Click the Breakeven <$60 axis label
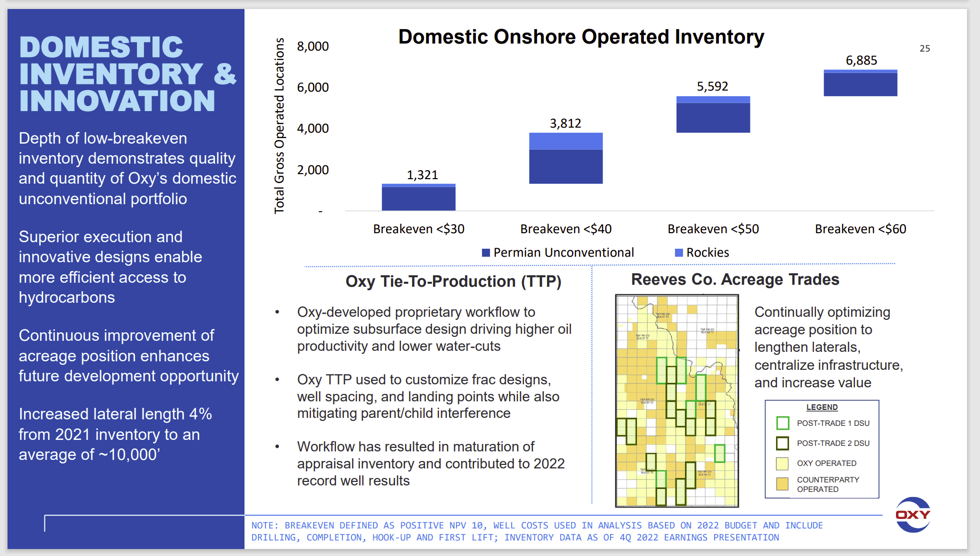The image size is (980, 556). pyautogui.click(x=860, y=229)
